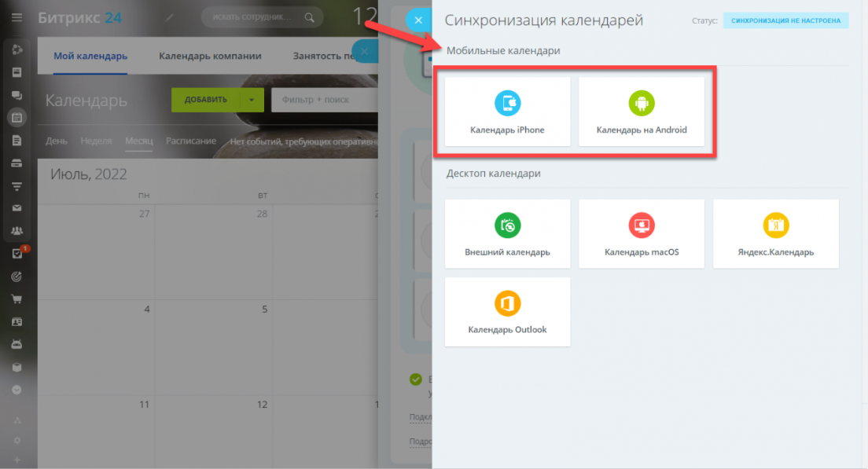This screenshot has width=868, height=469.
Task: Click the pencil edit icon near logo
Action: pyautogui.click(x=170, y=18)
